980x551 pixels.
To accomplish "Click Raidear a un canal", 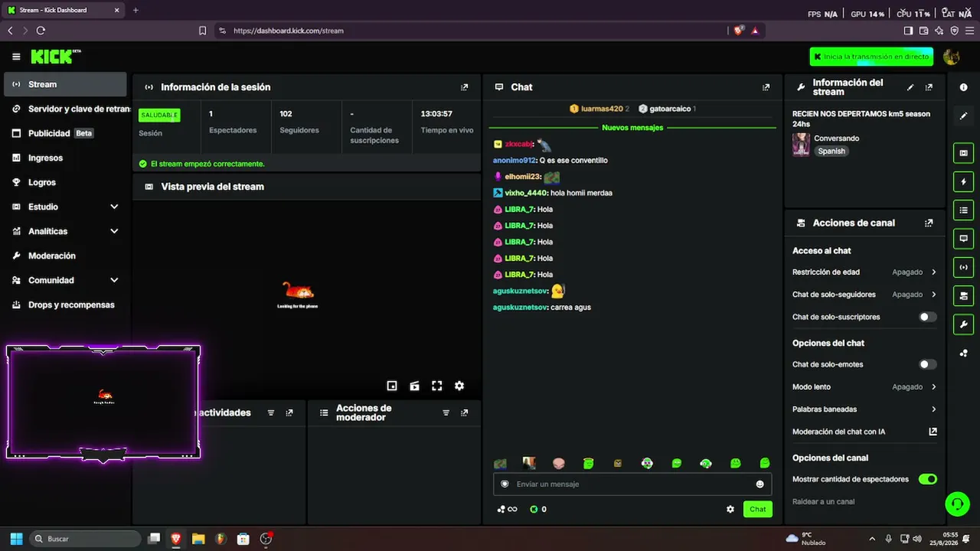I will [x=824, y=502].
